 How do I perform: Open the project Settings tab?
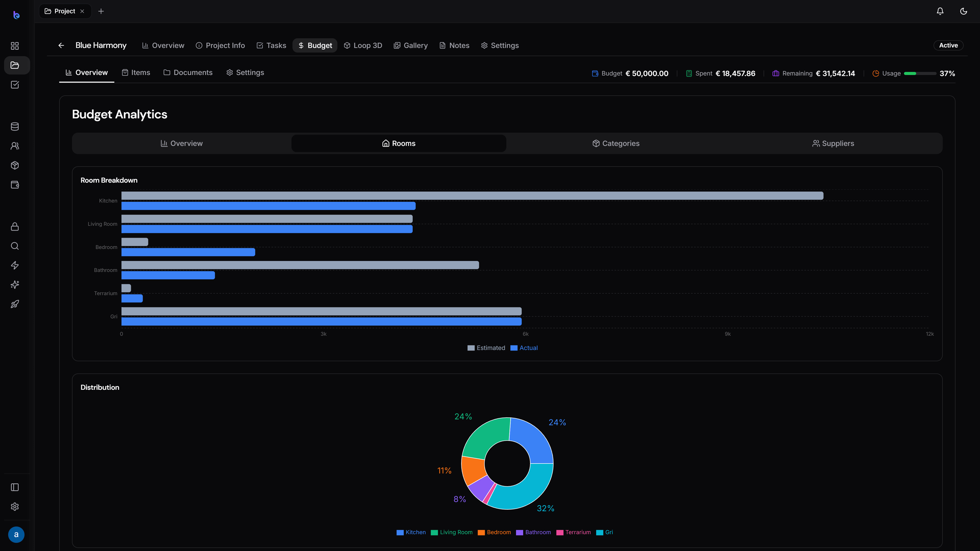500,45
